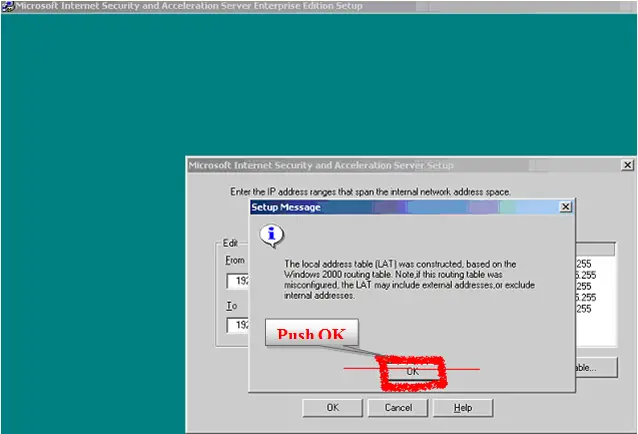Click OK in the Setup Message dialog
The image size is (638, 434).
tap(413, 372)
